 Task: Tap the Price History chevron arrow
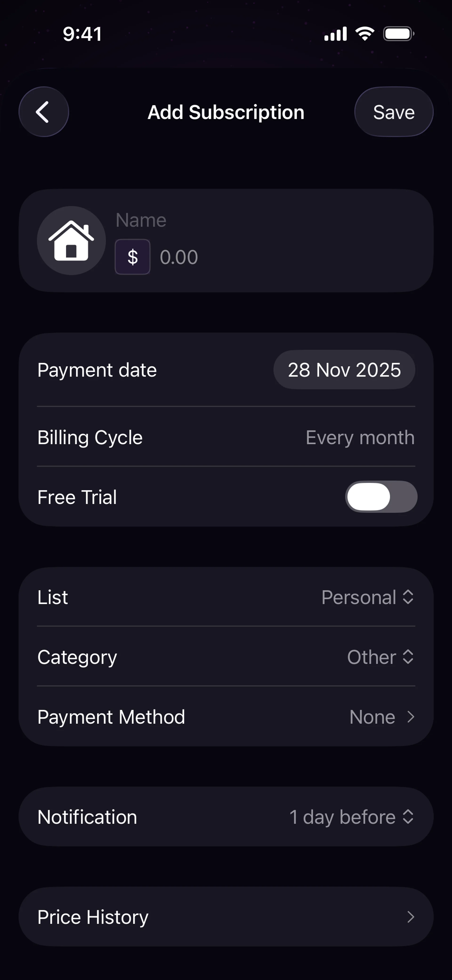click(x=411, y=917)
